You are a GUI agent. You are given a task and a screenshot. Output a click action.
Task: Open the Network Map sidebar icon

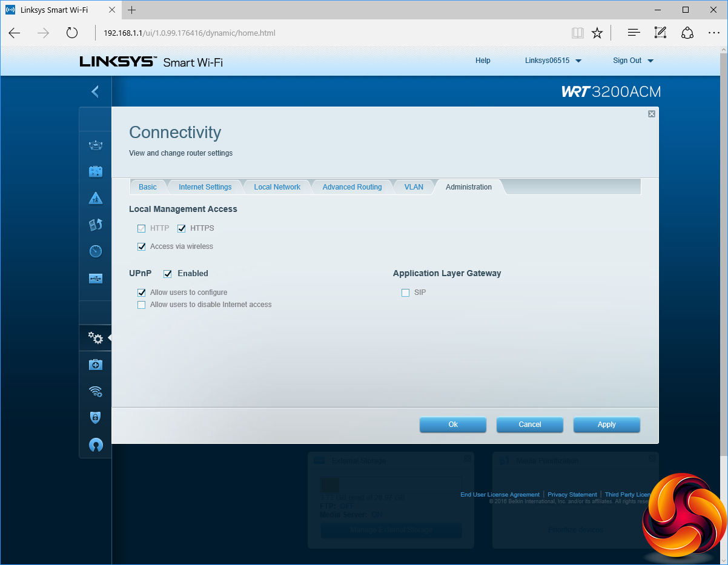[96, 145]
